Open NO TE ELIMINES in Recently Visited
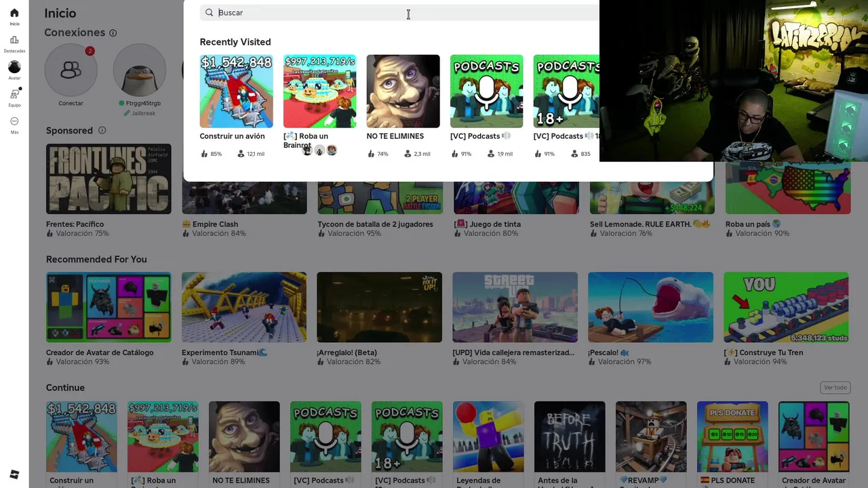868x488 pixels. click(x=403, y=91)
